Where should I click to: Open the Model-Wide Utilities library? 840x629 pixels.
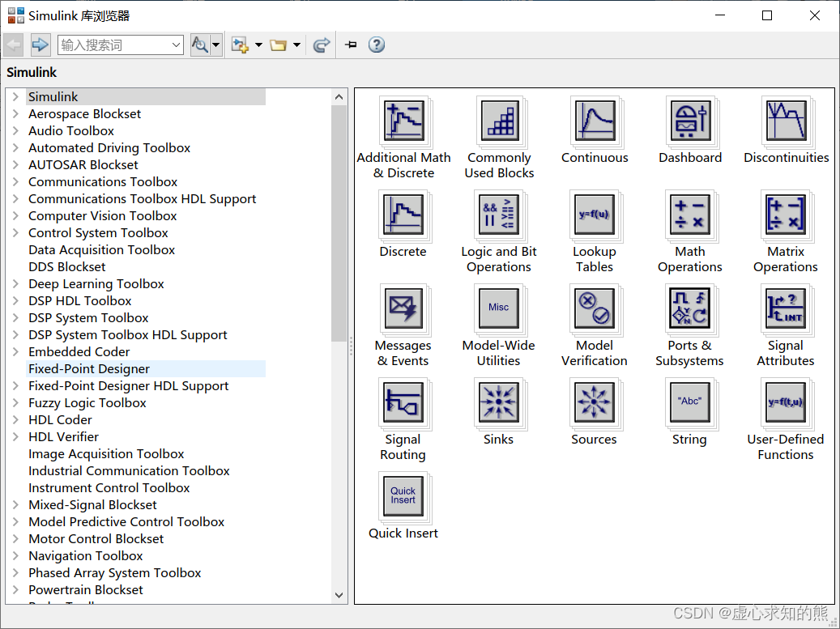pyautogui.click(x=499, y=309)
